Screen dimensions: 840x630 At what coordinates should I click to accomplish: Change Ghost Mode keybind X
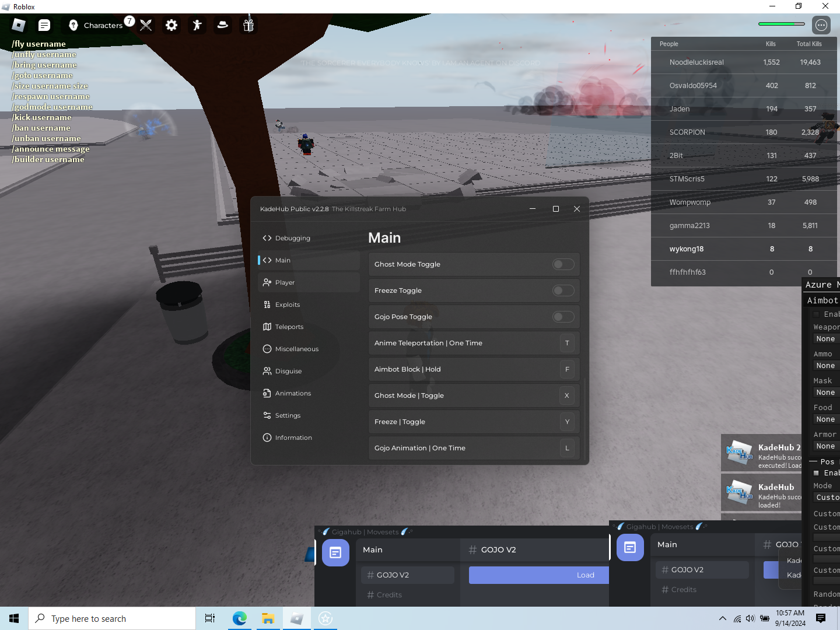click(567, 395)
